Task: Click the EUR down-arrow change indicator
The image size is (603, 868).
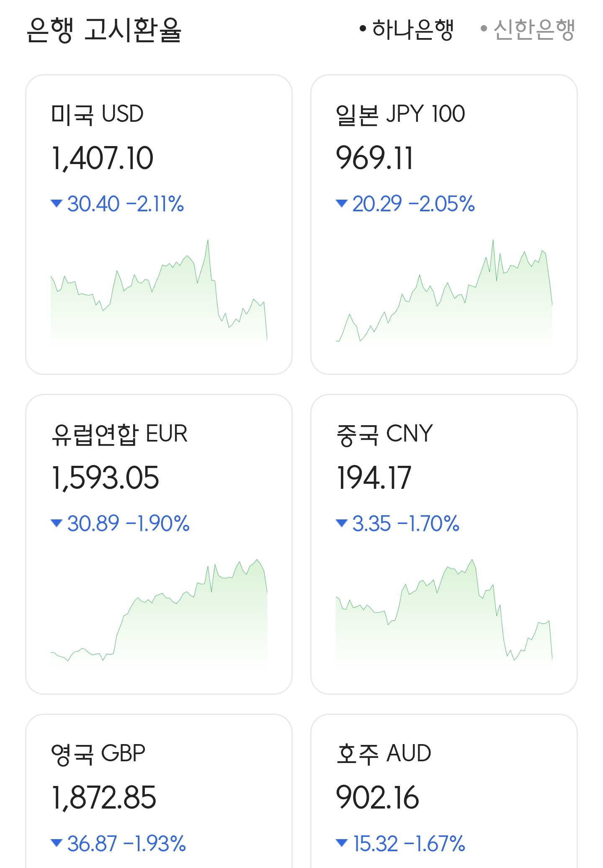Action: pos(56,523)
